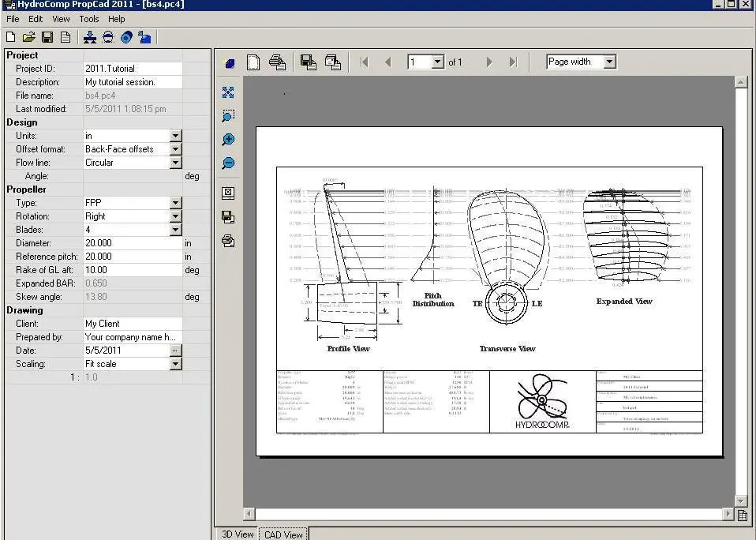Click the blue download-arrow import icon

(x=90, y=37)
